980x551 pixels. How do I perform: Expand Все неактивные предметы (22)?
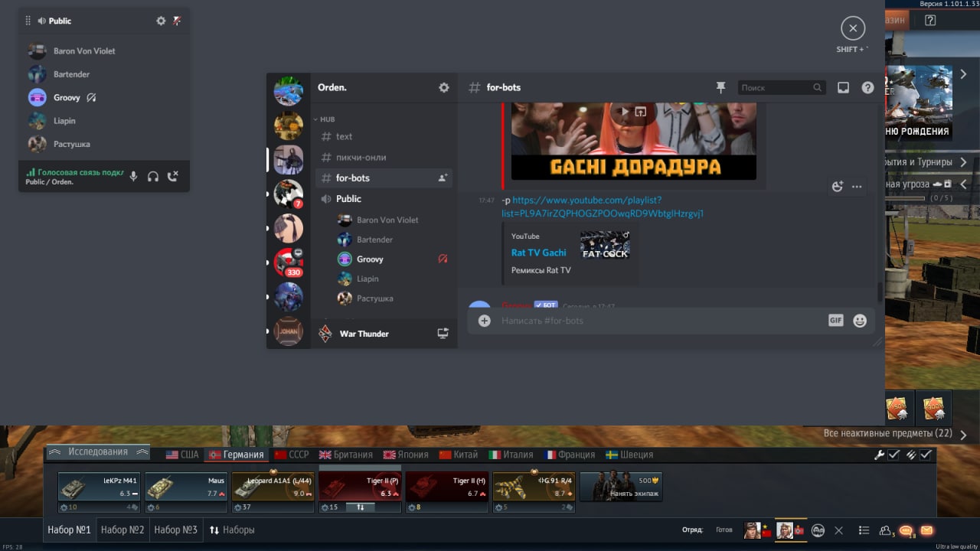coord(895,434)
